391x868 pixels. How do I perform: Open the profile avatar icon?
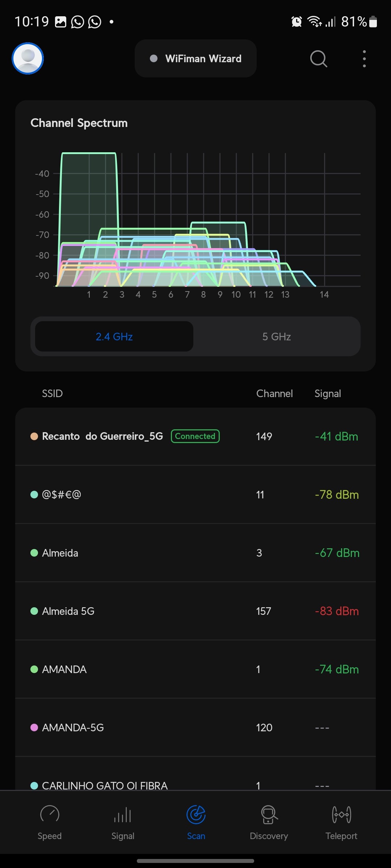coord(28,59)
